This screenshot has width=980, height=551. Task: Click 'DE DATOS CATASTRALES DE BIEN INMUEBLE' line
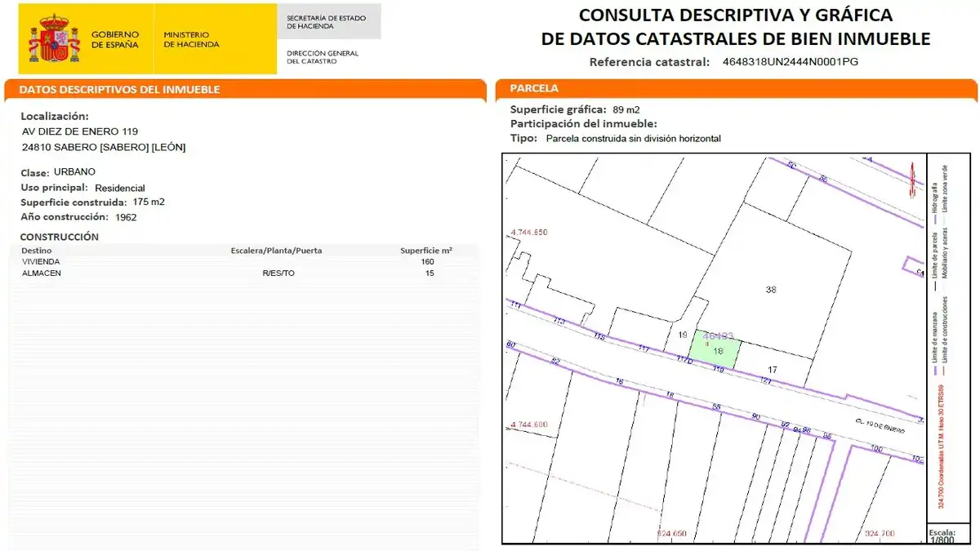[x=735, y=38]
